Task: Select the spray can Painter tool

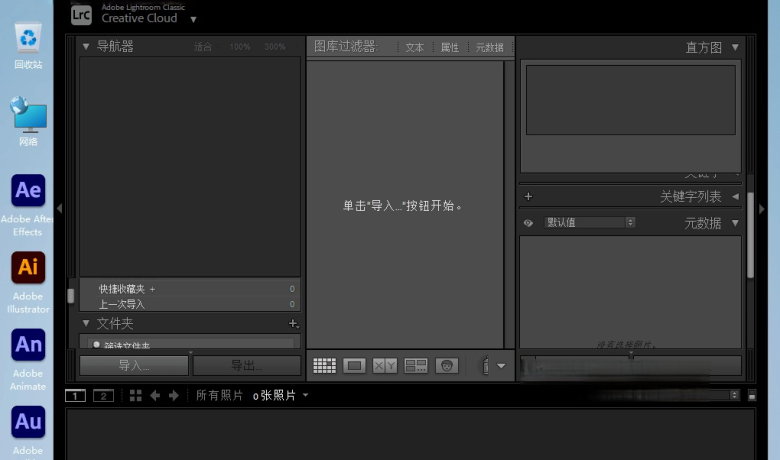Action: pyautogui.click(x=485, y=366)
